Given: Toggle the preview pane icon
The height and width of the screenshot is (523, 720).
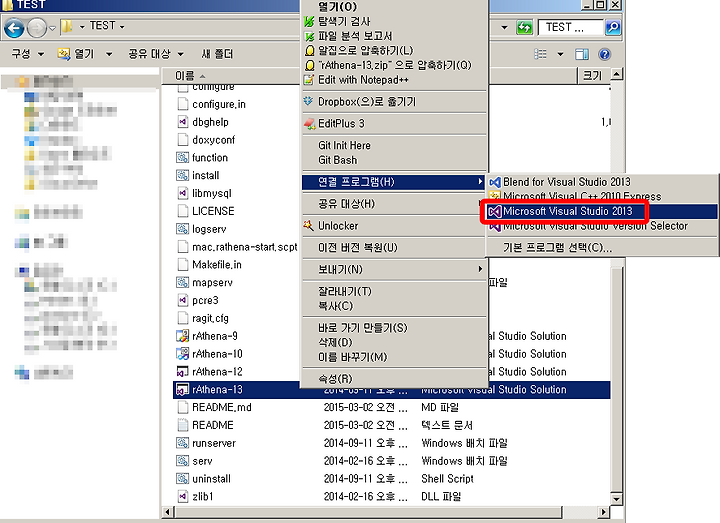Looking at the screenshot, I should pyautogui.click(x=582, y=54).
